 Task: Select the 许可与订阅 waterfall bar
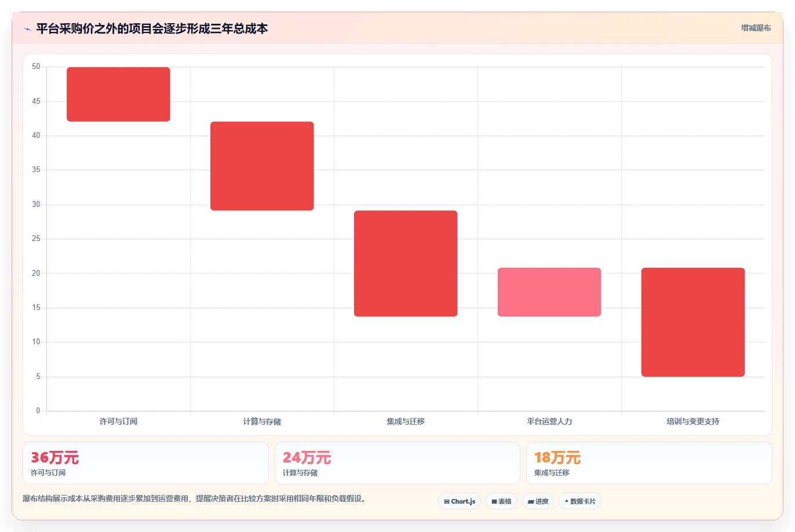[x=118, y=94]
